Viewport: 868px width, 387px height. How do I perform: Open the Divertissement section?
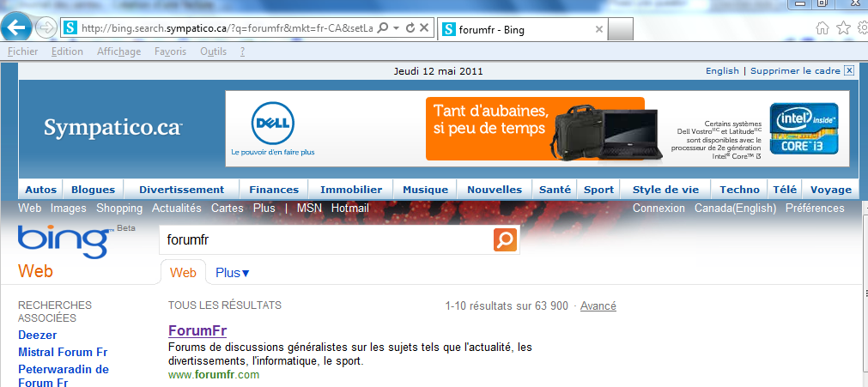pyautogui.click(x=181, y=190)
